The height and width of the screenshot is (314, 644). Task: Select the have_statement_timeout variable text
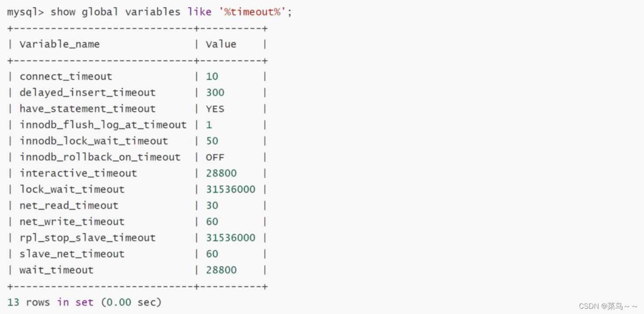pos(87,109)
